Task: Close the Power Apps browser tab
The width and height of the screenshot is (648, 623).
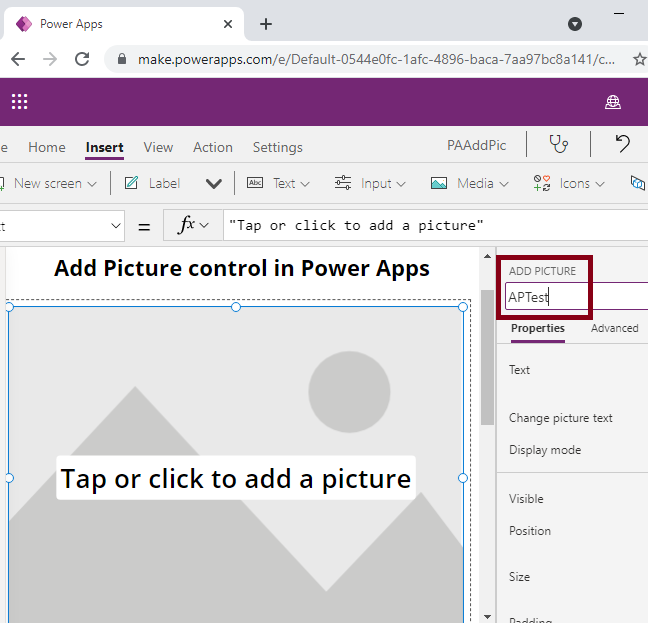Action: tap(228, 24)
